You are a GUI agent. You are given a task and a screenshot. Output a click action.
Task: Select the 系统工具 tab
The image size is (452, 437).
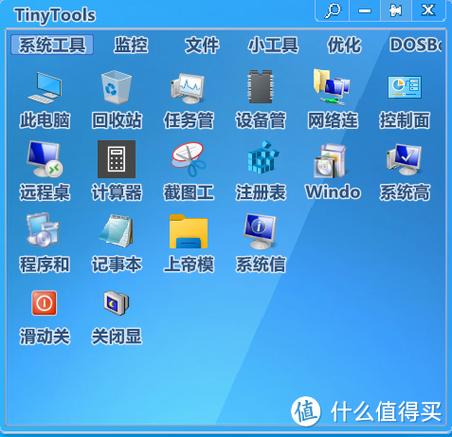coord(52,45)
